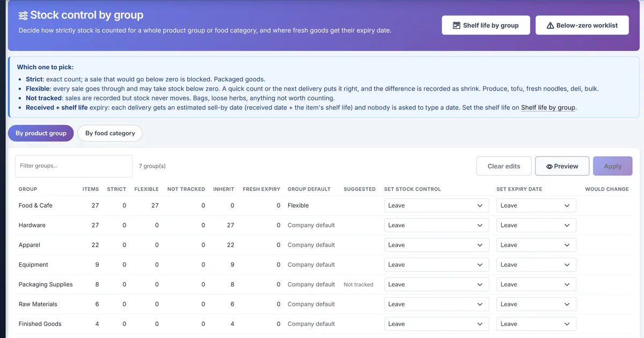Select the Food & Cafe group name
The image size is (644, 338).
[x=35, y=205]
